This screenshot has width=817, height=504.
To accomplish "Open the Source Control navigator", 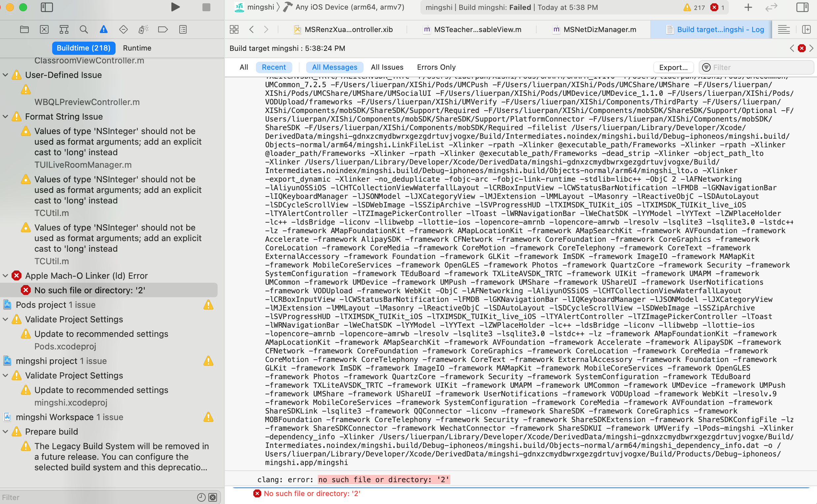I will tap(44, 29).
